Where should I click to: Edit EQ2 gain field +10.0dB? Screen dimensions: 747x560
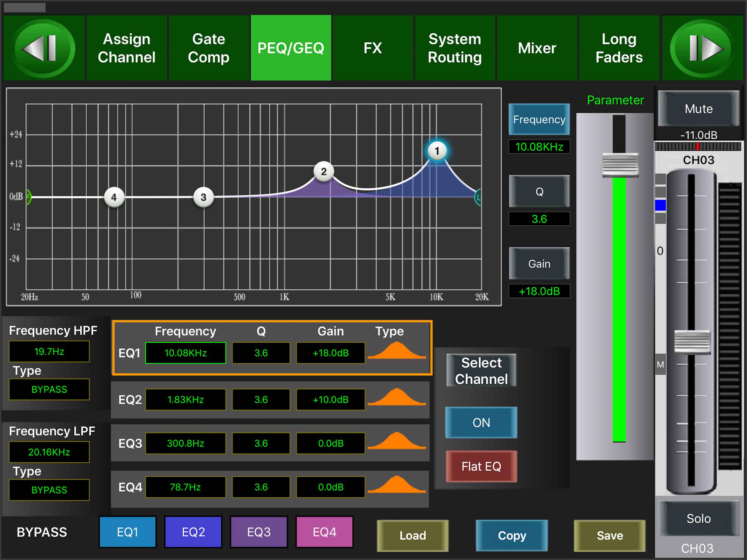[x=331, y=399]
